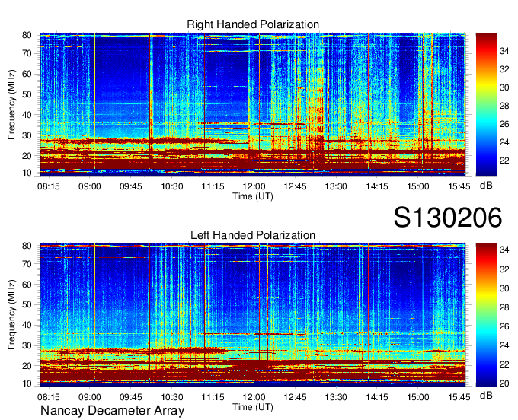The image size is (518, 420).
Task: Click 60 frequency tick on Right Handed plot
Action: click(27, 74)
